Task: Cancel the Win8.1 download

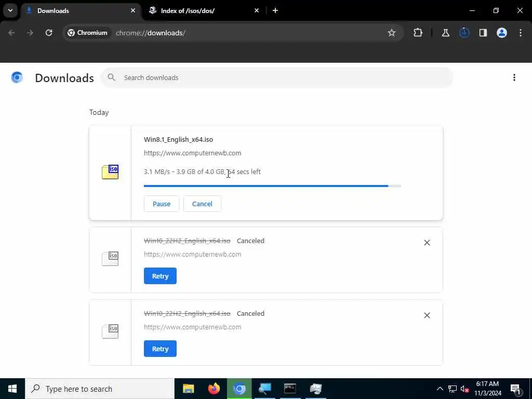Action: [202, 204]
